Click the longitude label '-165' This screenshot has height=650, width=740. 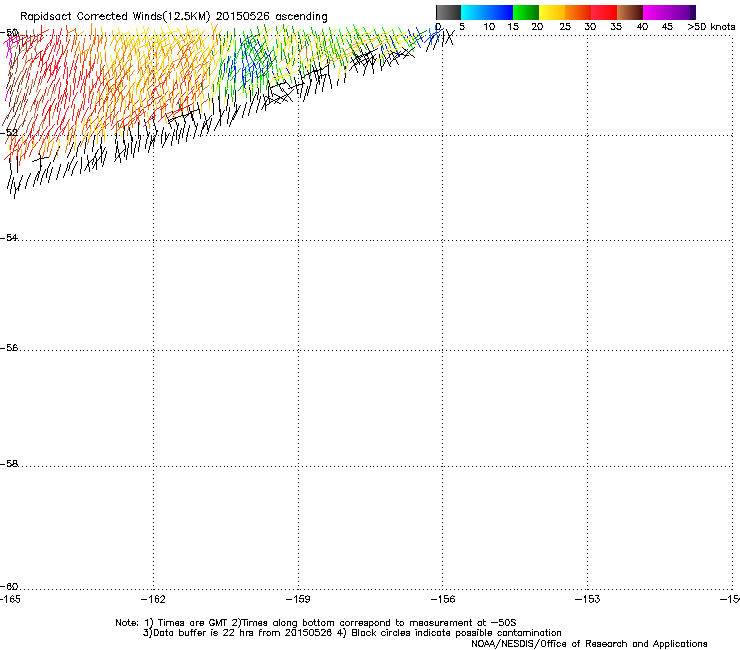click(x=10, y=599)
